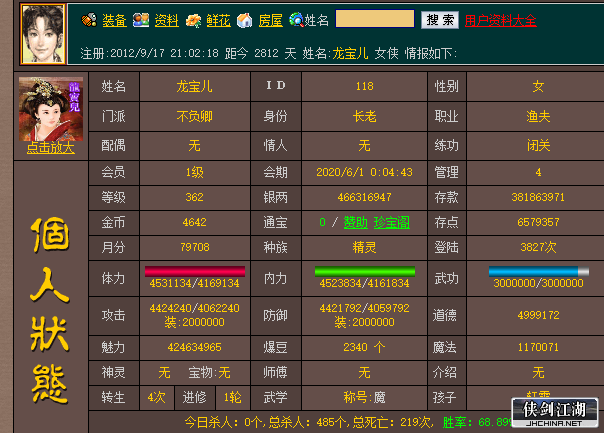Viewport: 604px width, 433px height.
Task: Click the 登陆 value 3827次
Action: pos(538,247)
